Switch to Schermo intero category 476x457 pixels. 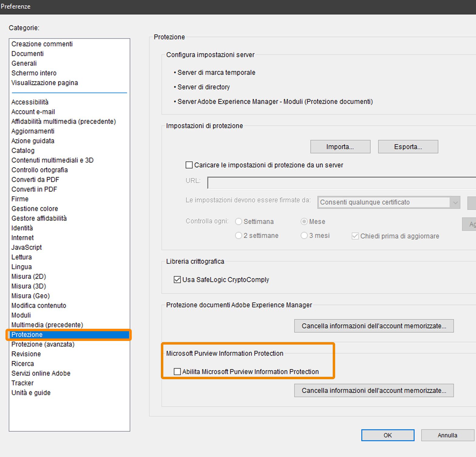(x=34, y=73)
